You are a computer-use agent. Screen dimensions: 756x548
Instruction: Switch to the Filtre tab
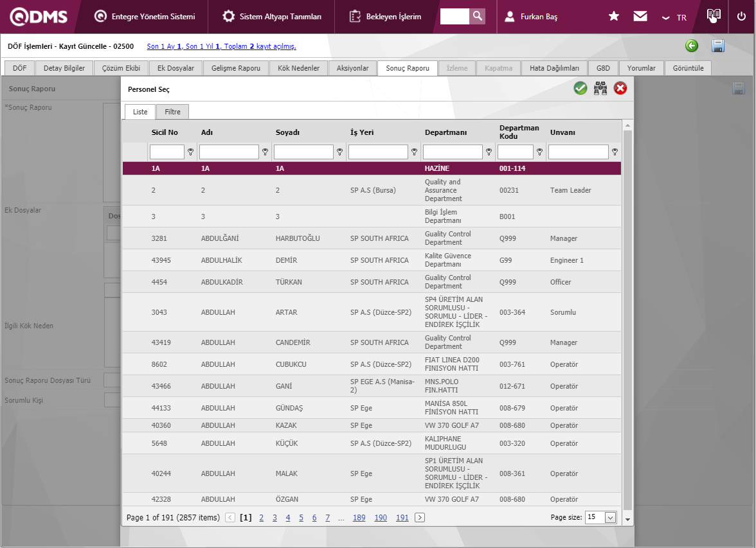[x=172, y=112]
